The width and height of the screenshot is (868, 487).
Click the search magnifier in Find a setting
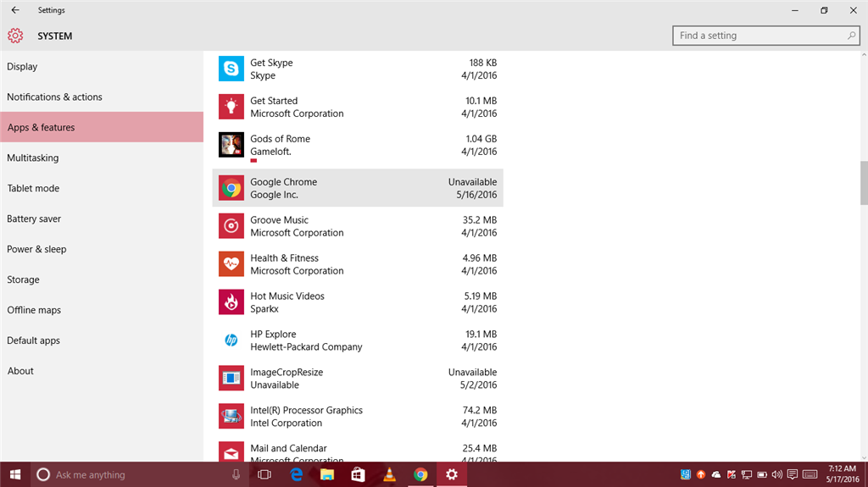point(851,36)
